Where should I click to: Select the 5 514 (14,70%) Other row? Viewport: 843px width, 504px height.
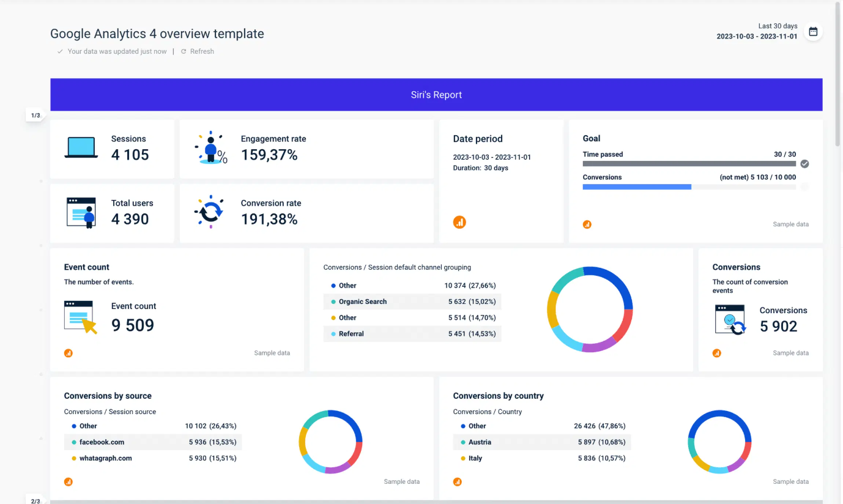[x=412, y=318]
